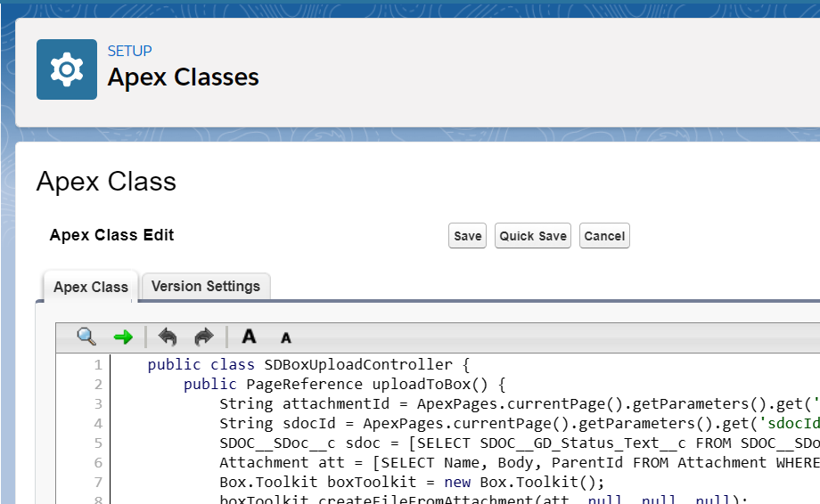This screenshot has width=820, height=504.
Task: Click the String attachmentId code line
Action: pyautogui.click(x=520, y=403)
